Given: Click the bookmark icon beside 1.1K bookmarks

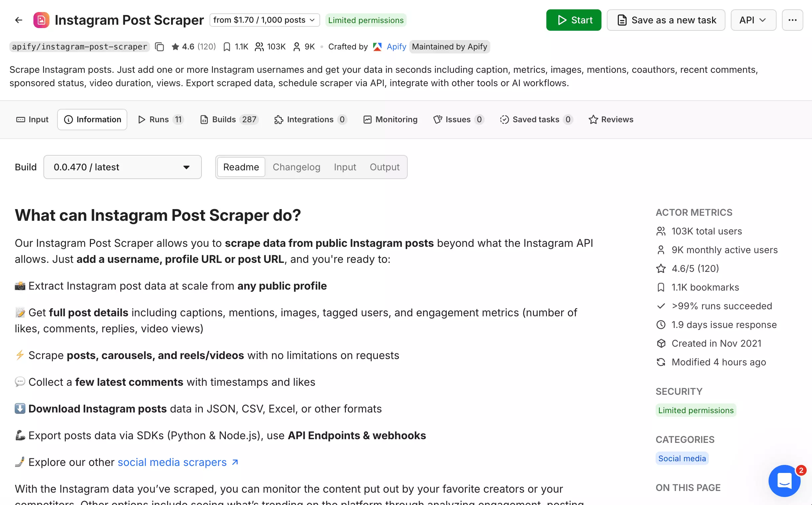Looking at the screenshot, I should pyautogui.click(x=661, y=287).
